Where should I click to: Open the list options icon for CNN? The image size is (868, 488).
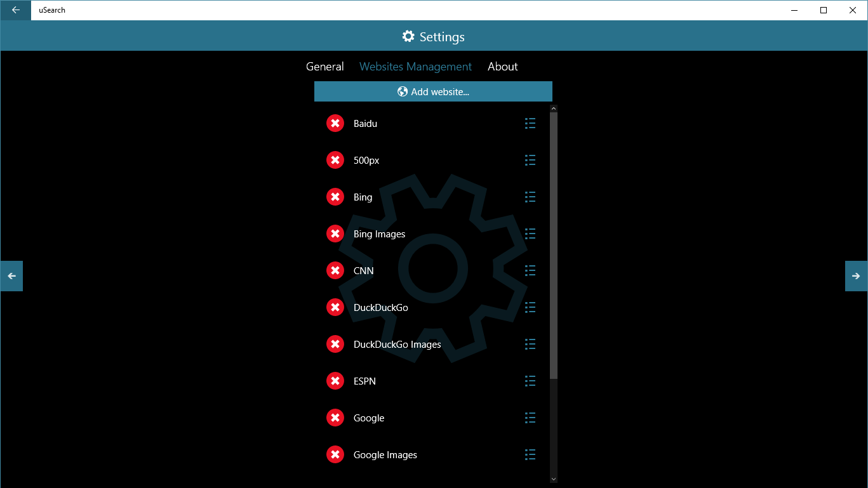click(530, 271)
